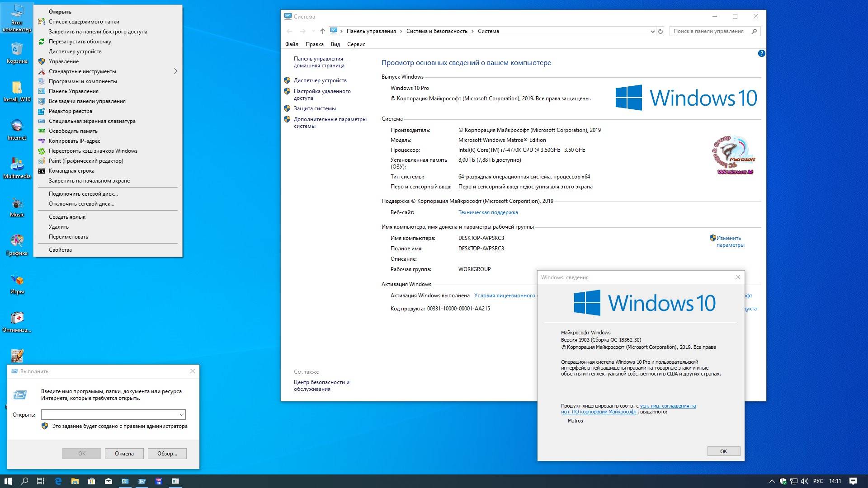Refresh the System window address bar

tap(660, 31)
